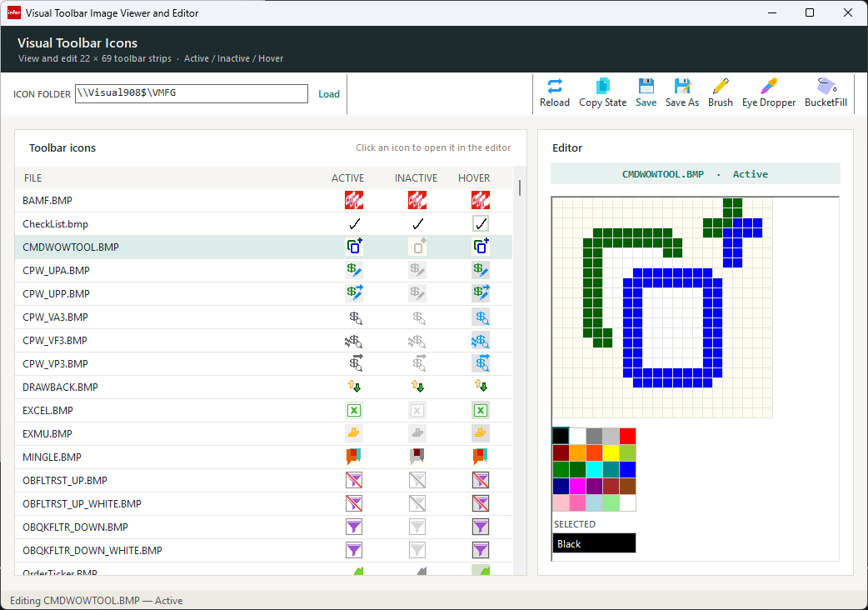Select the Eye Dropper tool
The image size is (868, 610).
[769, 93]
